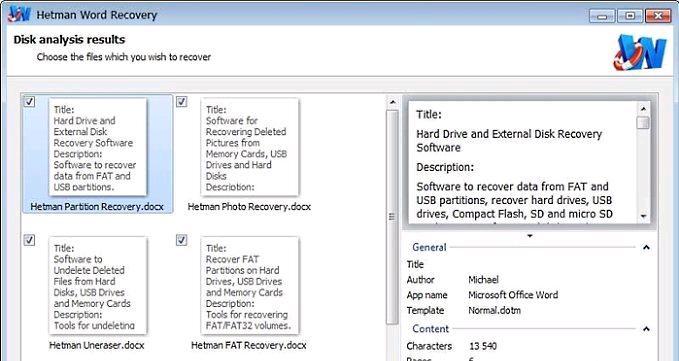Maximize the Hetman Word Recovery window
The width and height of the screenshot is (679, 361).
(630, 16)
